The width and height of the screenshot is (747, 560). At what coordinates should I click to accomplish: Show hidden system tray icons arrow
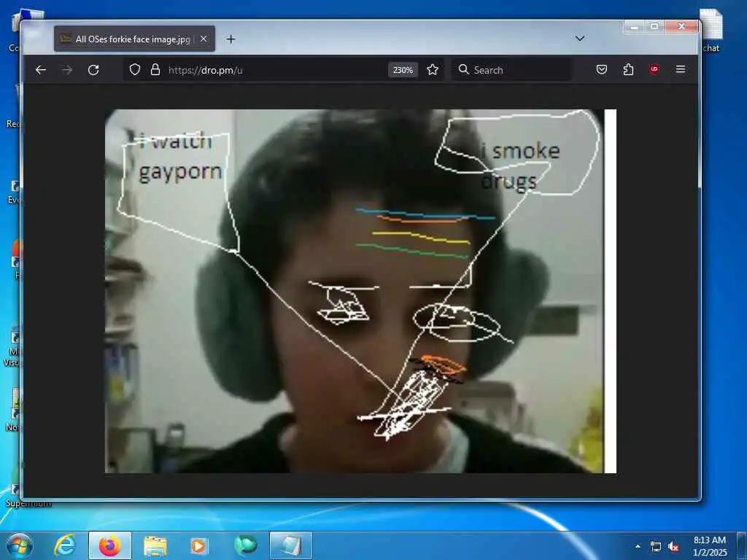coord(638,546)
